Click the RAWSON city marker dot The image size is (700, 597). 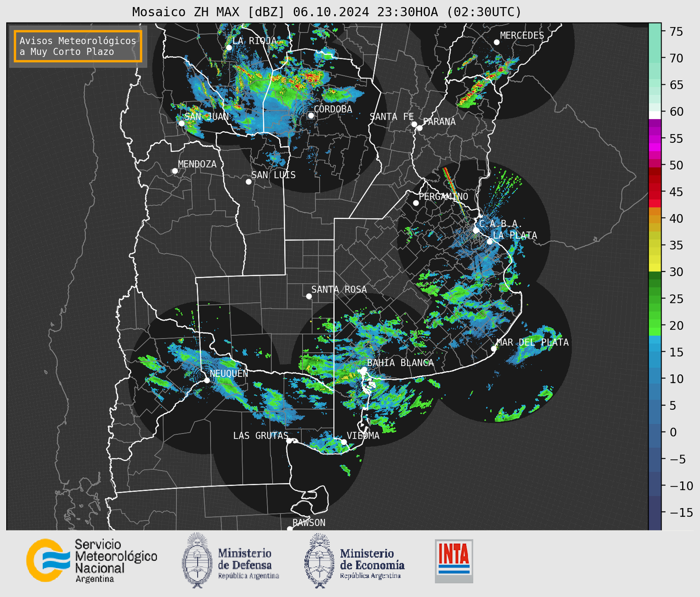pos(290,529)
